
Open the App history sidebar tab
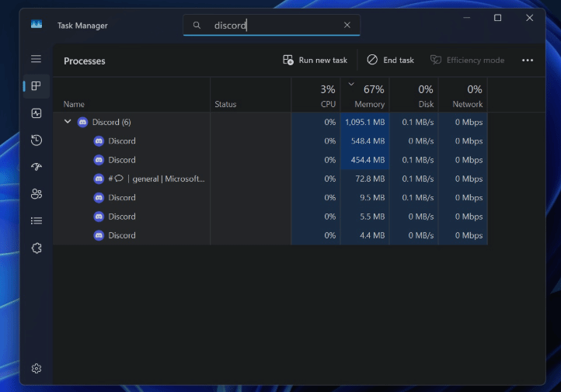[x=37, y=140]
